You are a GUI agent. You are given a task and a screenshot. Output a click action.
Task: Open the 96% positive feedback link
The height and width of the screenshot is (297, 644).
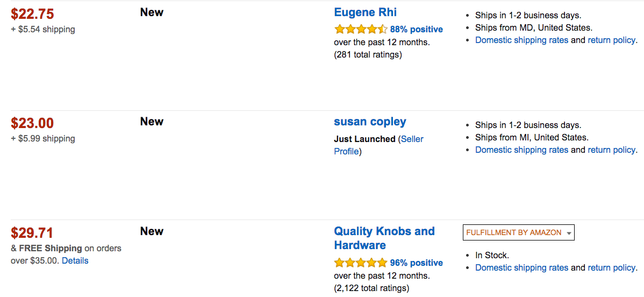pos(416,263)
